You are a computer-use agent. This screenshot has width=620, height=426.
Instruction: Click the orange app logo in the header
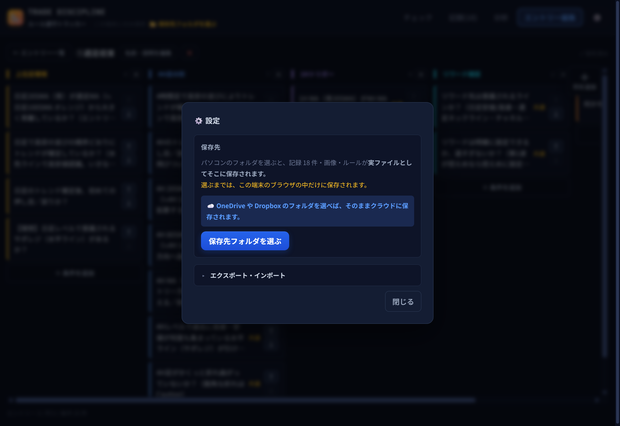[15, 17]
